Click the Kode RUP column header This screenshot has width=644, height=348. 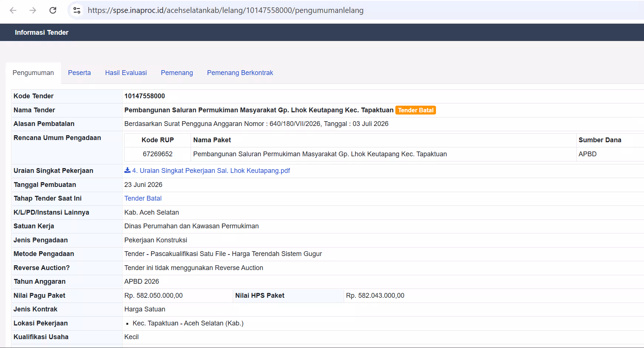tap(158, 140)
